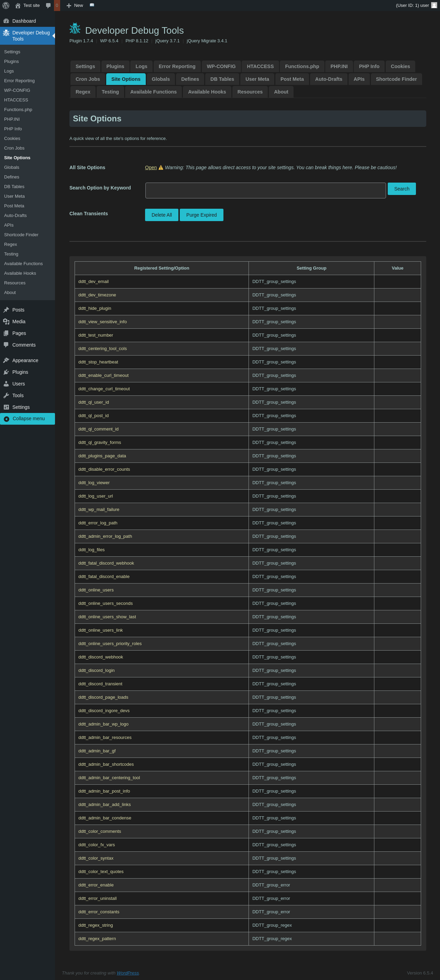The height and width of the screenshot is (980, 440).
Task: Open the comments bubble icon in admin bar
Action: (48, 5)
